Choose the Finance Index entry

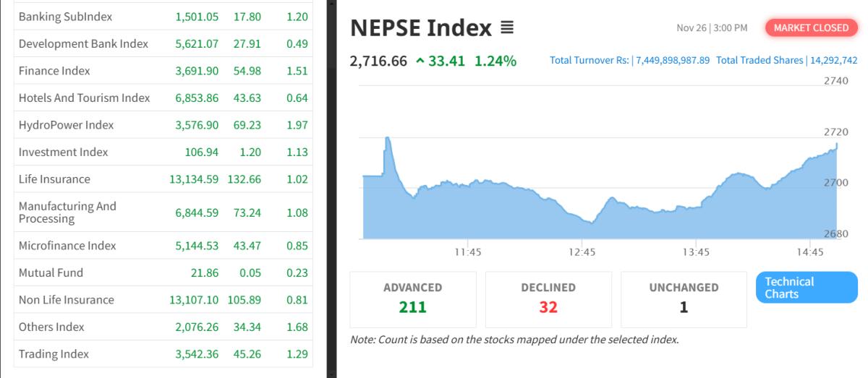pyautogui.click(x=54, y=71)
